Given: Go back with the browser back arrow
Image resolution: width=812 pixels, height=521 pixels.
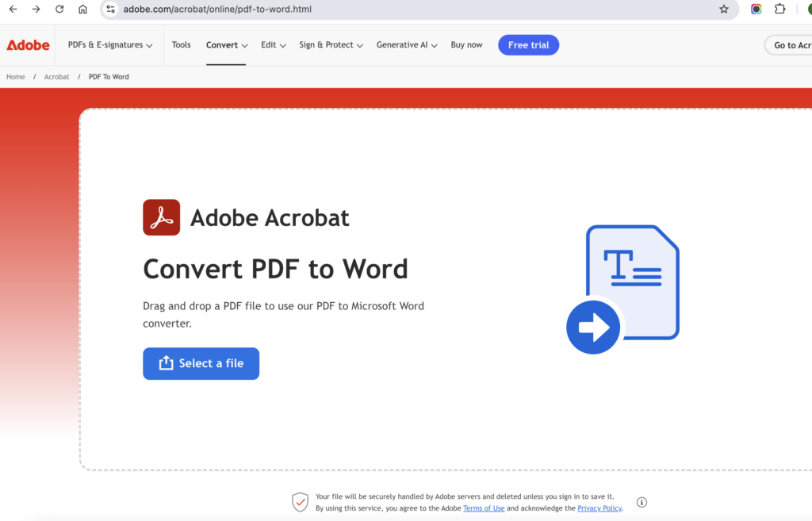Looking at the screenshot, I should click(13, 9).
